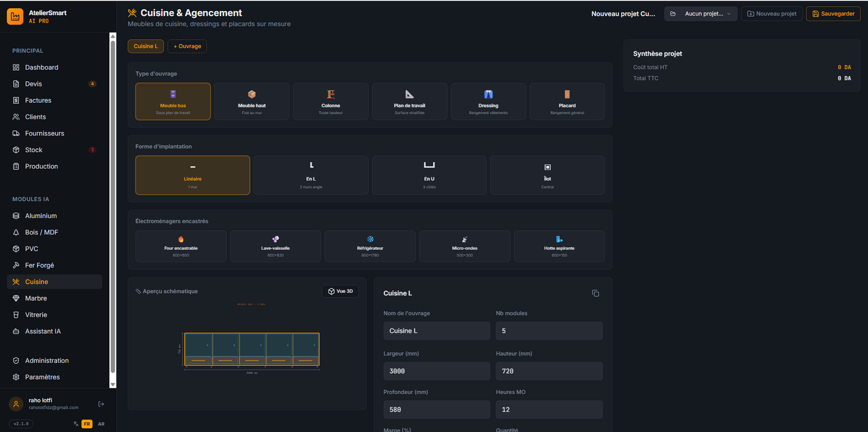Select the En U layout shape
Viewport: 868px width, 432px height.
pyautogui.click(x=429, y=175)
